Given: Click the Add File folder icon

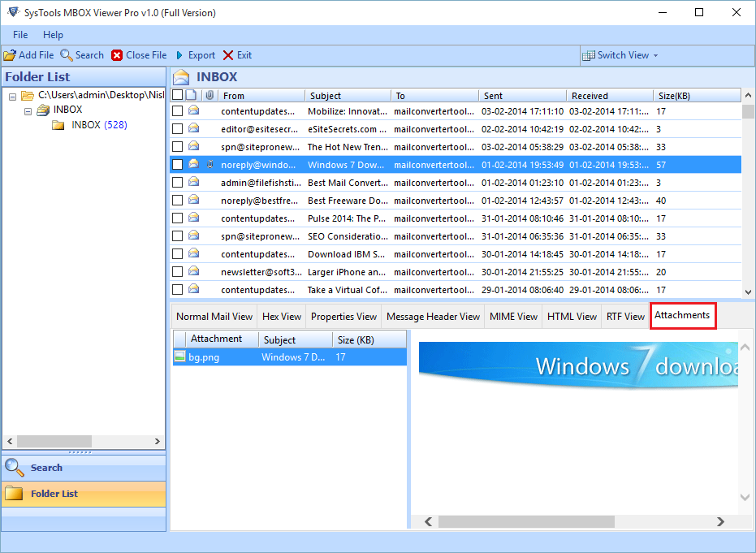Looking at the screenshot, I should [10, 55].
